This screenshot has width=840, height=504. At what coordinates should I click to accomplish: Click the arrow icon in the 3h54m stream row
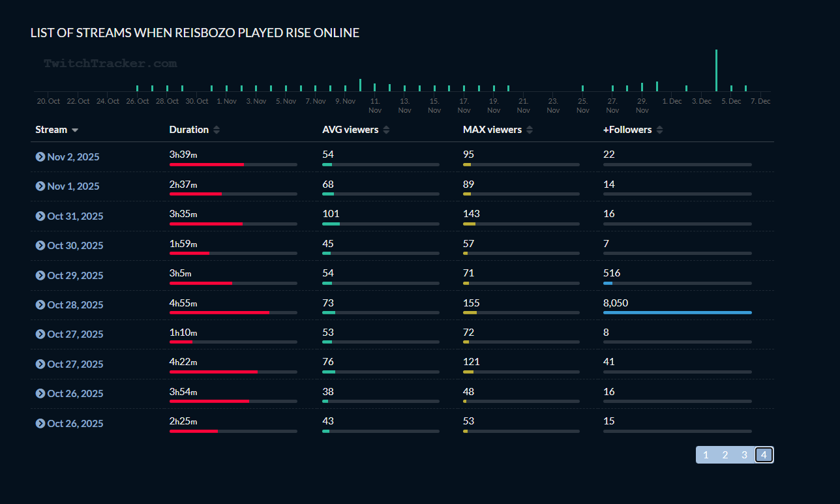(40, 393)
